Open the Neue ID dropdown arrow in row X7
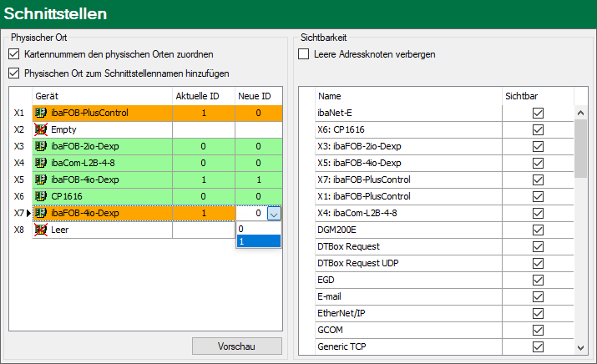Viewport: 597px width, 364px height. (x=275, y=214)
